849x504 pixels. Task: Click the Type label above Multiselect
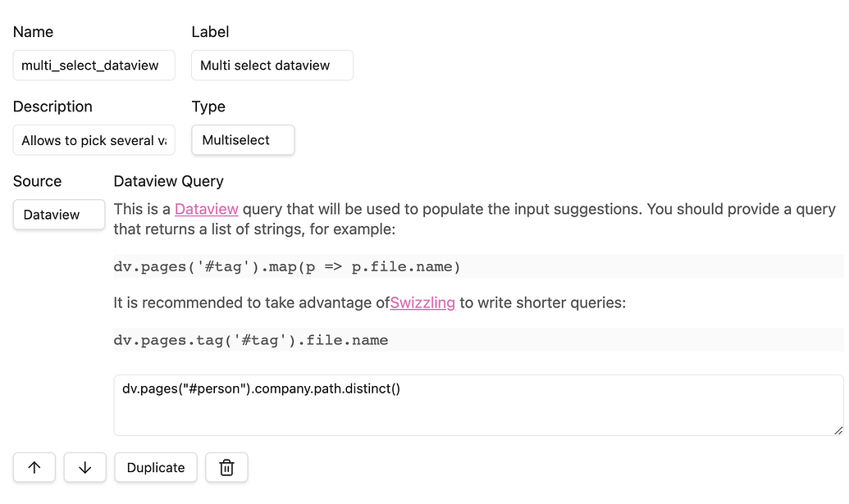[x=208, y=107]
